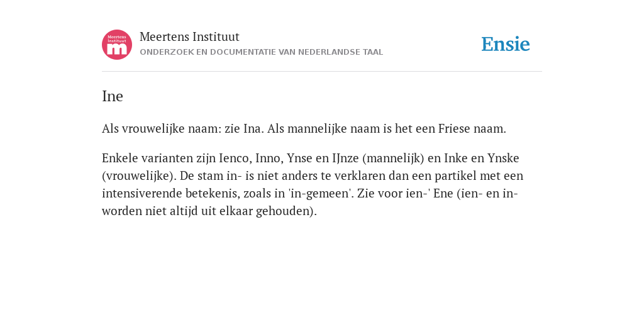Click the name variant Ynske

[503, 158]
